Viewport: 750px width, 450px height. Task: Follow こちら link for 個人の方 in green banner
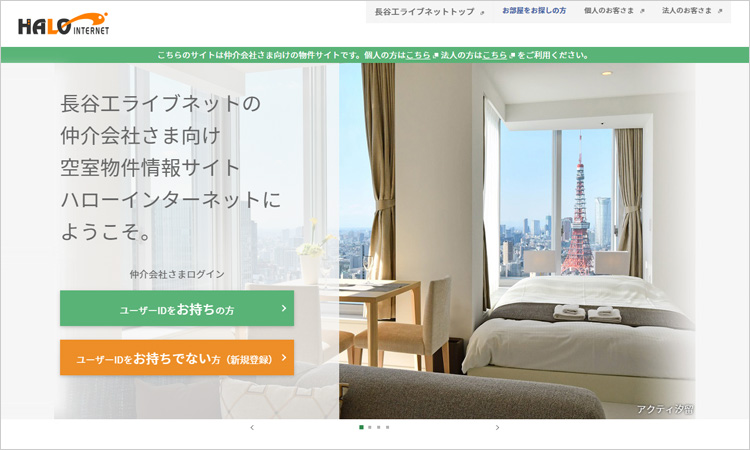coord(418,55)
